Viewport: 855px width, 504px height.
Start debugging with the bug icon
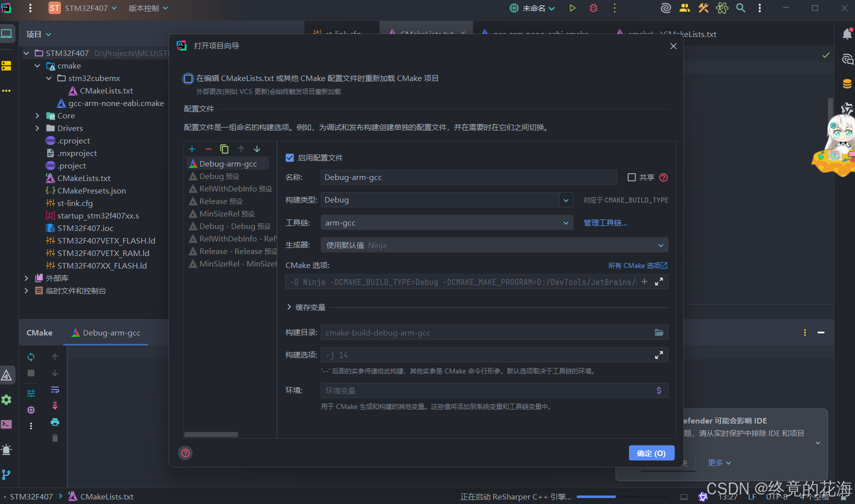click(593, 8)
